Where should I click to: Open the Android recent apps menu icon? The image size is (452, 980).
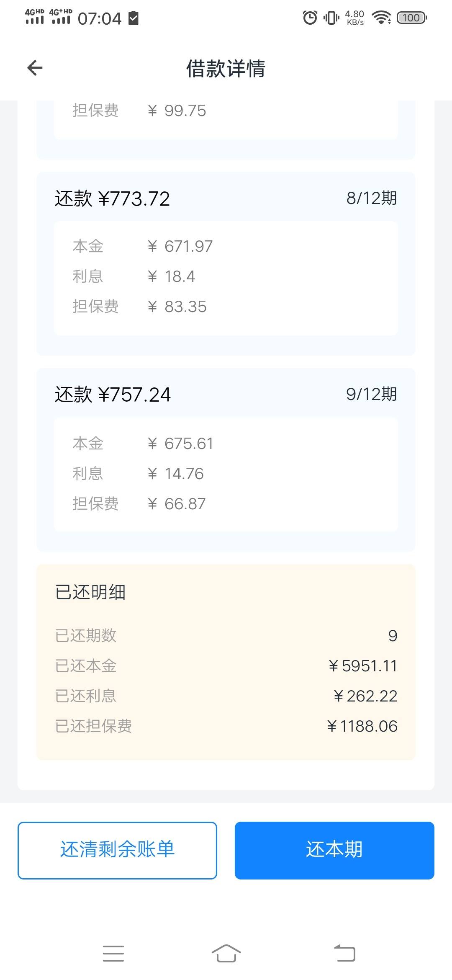click(113, 954)
